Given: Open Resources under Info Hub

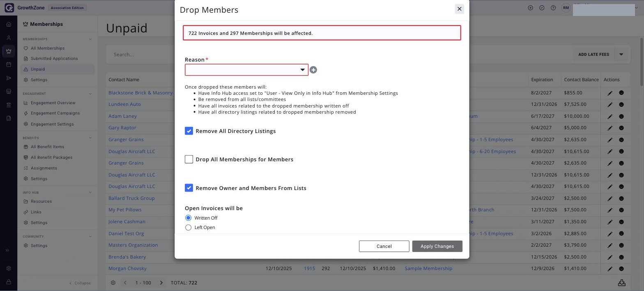Looking at the screenshot, I should [x=41, y=202].
